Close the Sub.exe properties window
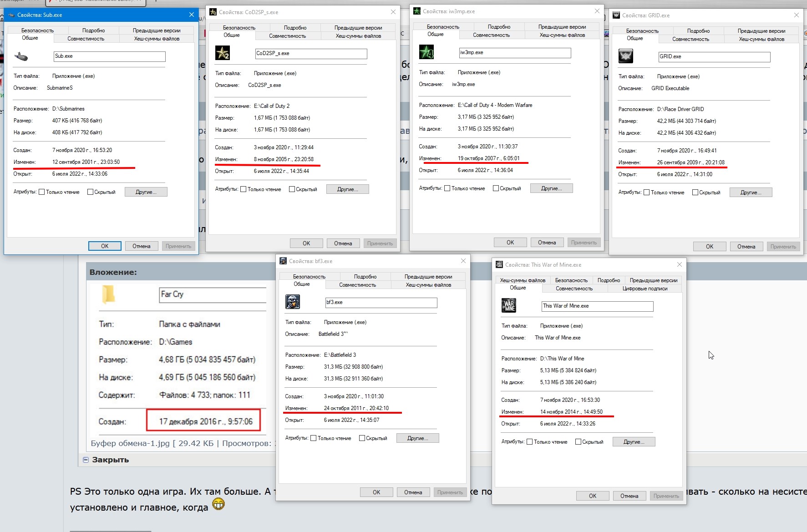This screenshot has width=807, height=532. tap(192, 15)
